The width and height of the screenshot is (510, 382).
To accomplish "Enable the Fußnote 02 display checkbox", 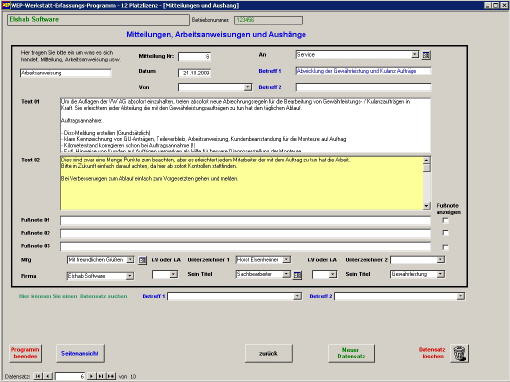I will pos(445,233).
